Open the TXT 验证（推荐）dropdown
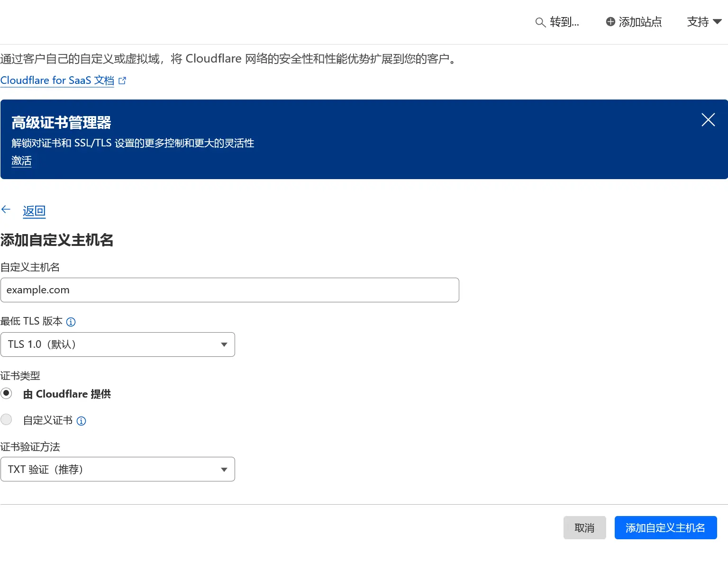 (x=118, y=469)
